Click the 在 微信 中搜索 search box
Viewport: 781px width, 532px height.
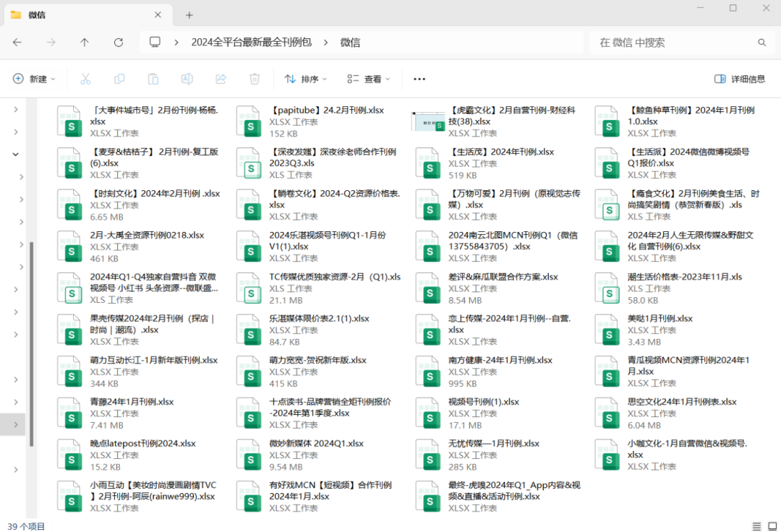(681, 43)
